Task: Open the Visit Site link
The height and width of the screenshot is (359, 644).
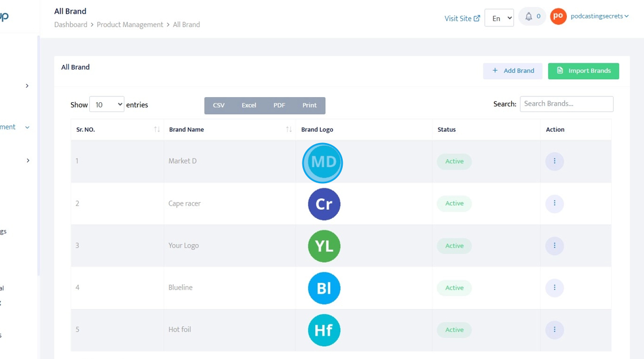Action: click(x=462, y=18)
